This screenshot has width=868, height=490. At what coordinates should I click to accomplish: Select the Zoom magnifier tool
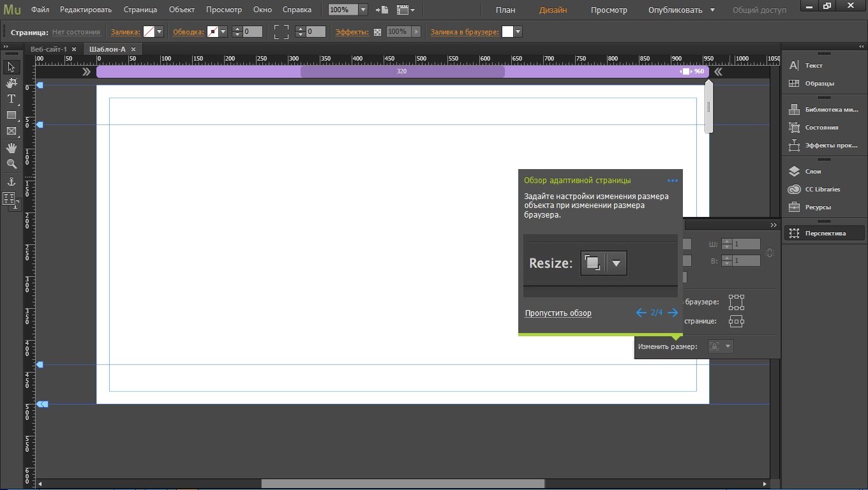pos(11,164)
